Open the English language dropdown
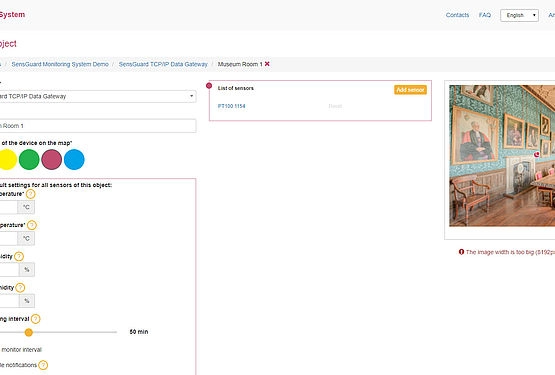The height and width of the screenshot is (375, 555). pyautogui.click(x=519, y=15)
